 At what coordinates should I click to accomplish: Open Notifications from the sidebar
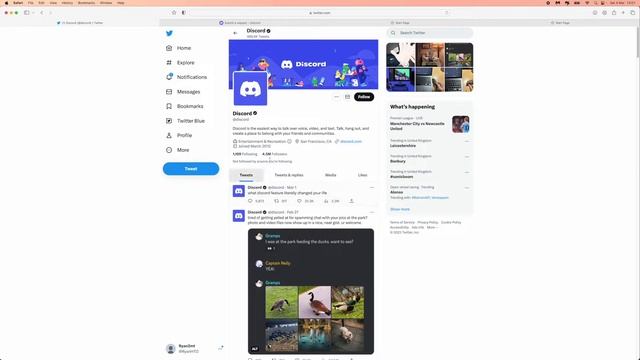click(187, 77)
